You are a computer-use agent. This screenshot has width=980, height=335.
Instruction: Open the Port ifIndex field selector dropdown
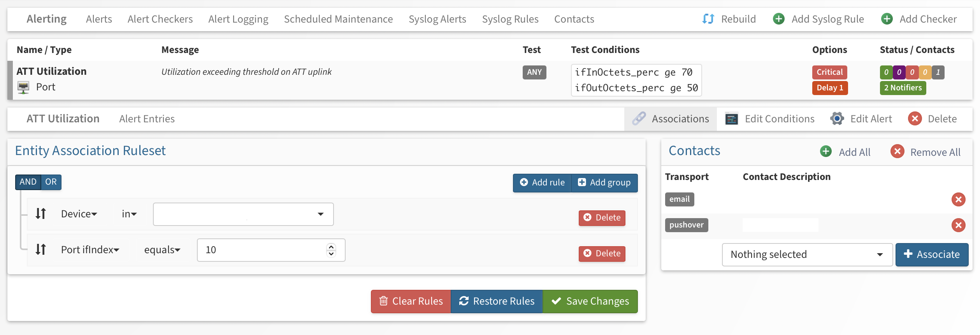click(x=90, y=250)
